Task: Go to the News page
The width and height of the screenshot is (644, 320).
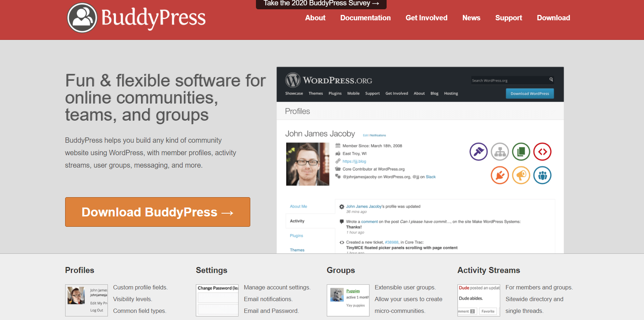Action: tap(471, 18)
